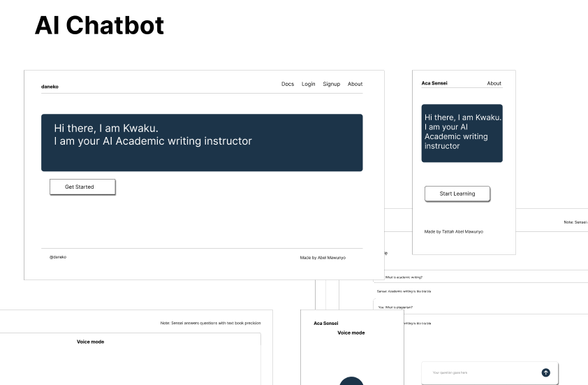Screen dimensions: 588x385
Task: Select the mobile 'I am your AI' card
Action: [x=462, y=133]
